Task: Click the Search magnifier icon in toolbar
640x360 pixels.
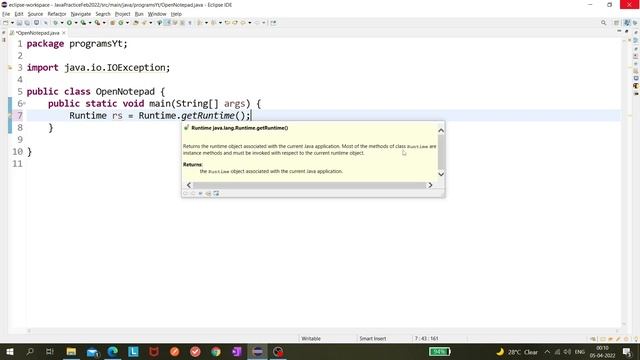Action: tap(603, 23)
